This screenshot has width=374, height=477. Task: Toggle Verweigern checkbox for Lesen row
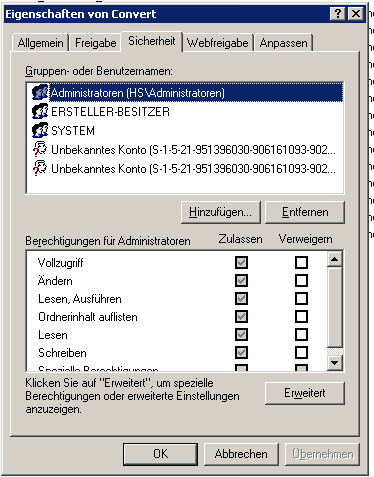[301, 334]
